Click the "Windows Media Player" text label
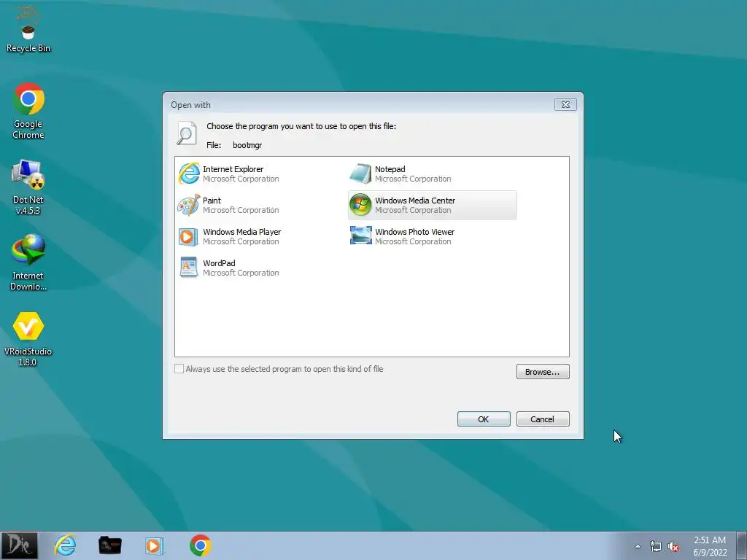 click(242, 232)
